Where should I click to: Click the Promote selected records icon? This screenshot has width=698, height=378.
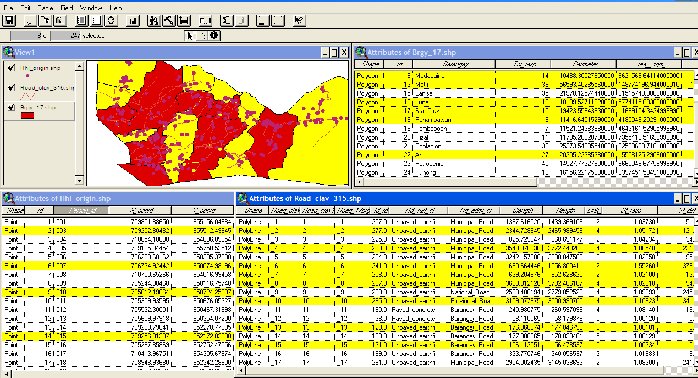coord(183,20)
